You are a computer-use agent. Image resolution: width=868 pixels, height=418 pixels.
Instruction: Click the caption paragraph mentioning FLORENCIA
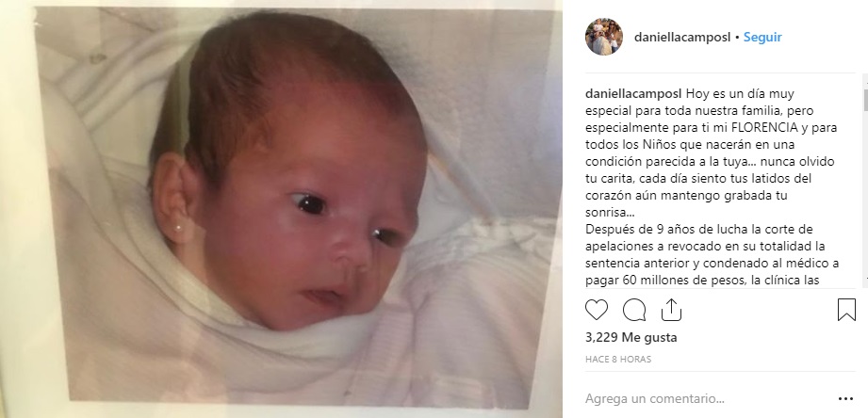pos(712,153)
